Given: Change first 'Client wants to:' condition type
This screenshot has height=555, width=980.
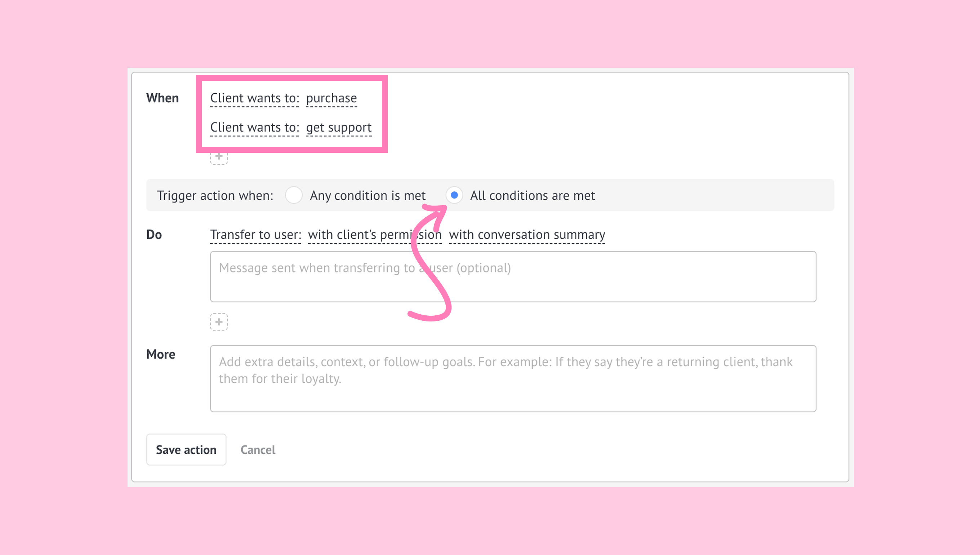Looking at the screenshot, I should click(254, 98).
